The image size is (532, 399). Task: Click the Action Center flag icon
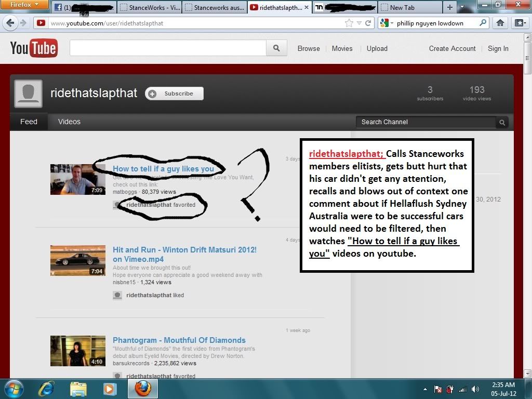point(438,389)
